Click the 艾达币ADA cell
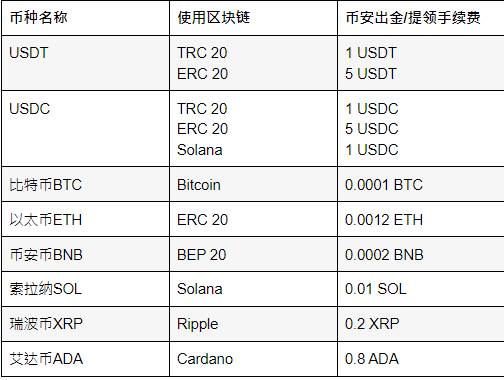This screenshot has height=380, width=504. tap(85, 359)
